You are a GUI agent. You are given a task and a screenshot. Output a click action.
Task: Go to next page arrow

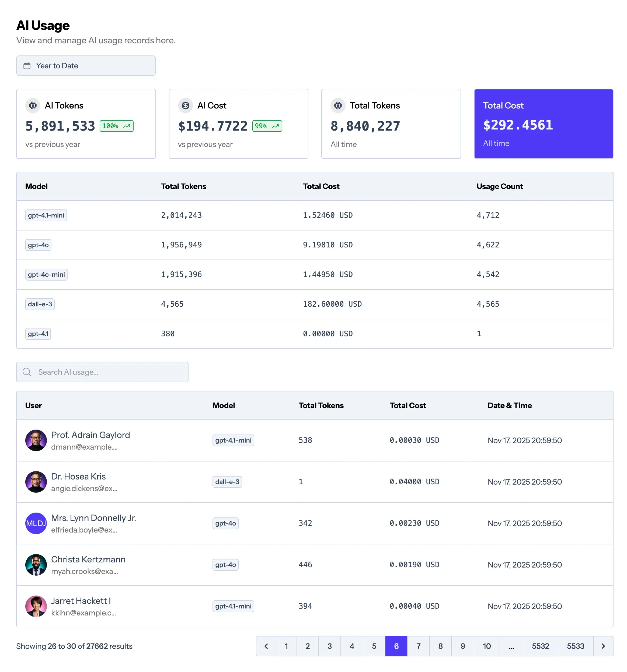pos(603,646)
